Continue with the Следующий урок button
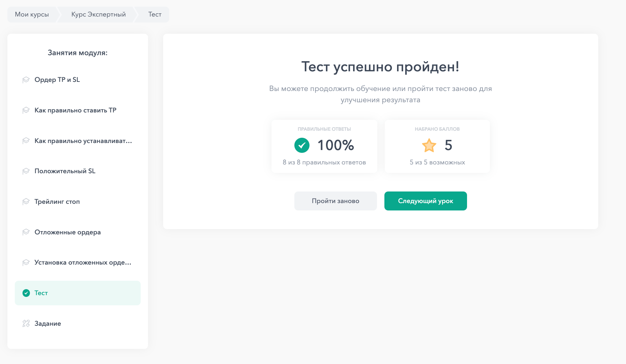This screenshot has width=626, height=364. point(426,201)
